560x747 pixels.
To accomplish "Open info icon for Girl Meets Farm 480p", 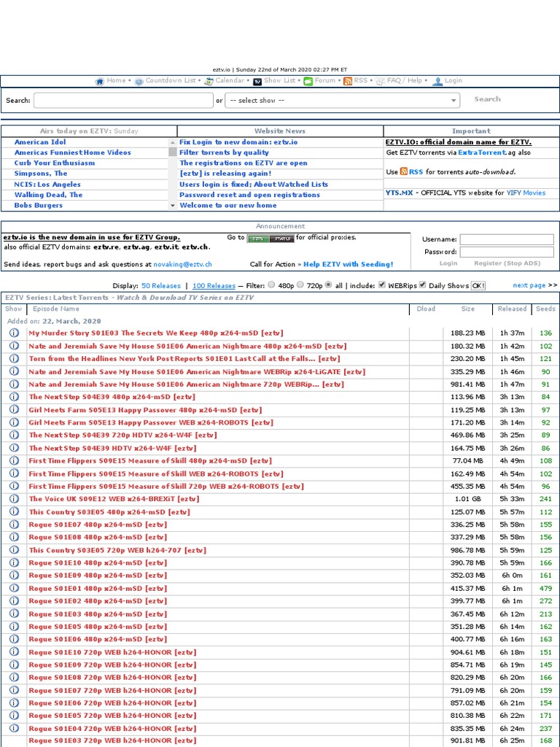I will (14, 409).
